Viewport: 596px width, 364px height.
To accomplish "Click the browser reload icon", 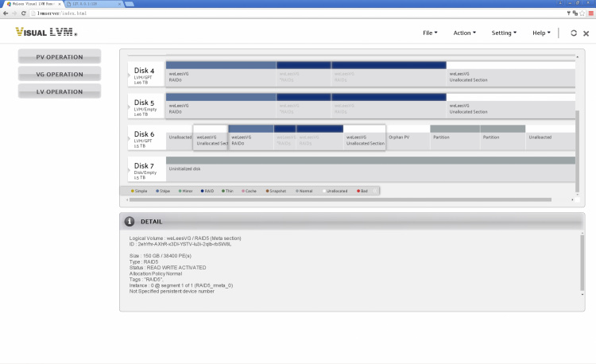I will point(29,14).
